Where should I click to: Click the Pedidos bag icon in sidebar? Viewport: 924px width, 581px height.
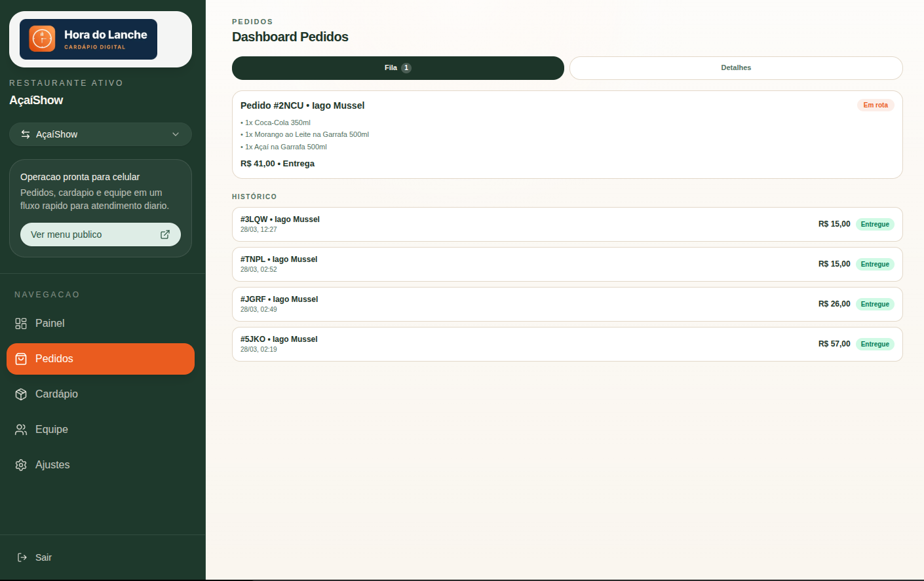(20, 358)
